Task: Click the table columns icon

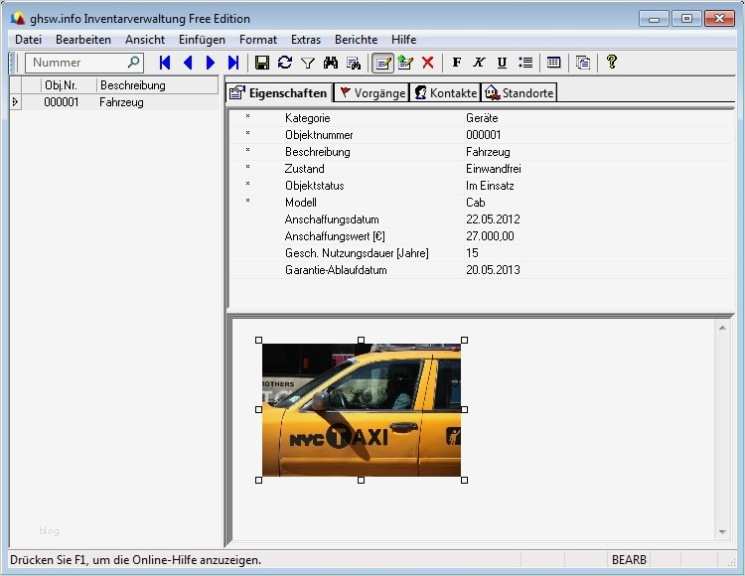Action: [x=554, y=63]
